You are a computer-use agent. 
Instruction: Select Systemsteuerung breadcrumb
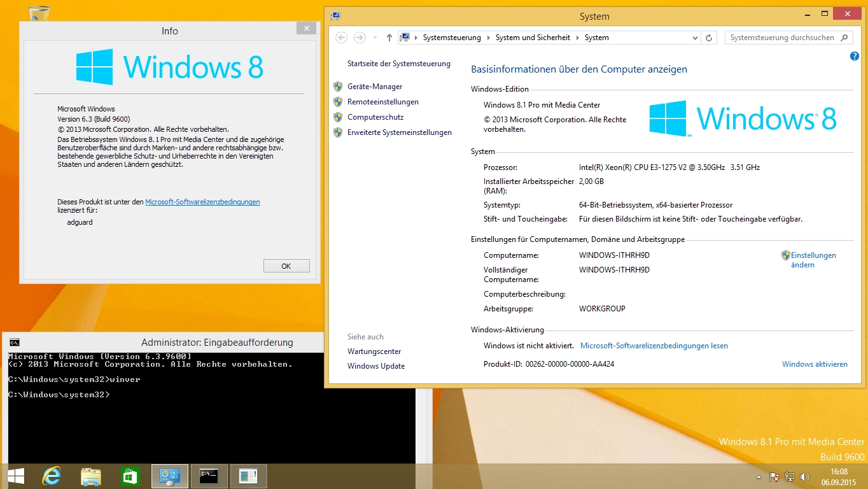pyautogui.click(x=452, y=38)
